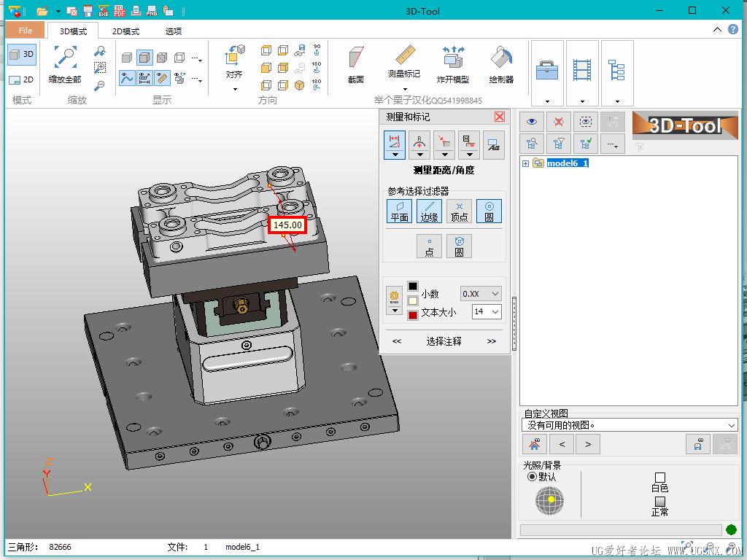Click the Print icon in quick toolbar

136,11
